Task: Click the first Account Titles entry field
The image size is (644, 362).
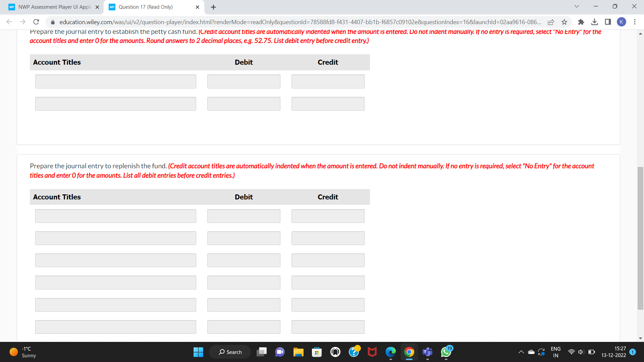Action: coord(115,81)
